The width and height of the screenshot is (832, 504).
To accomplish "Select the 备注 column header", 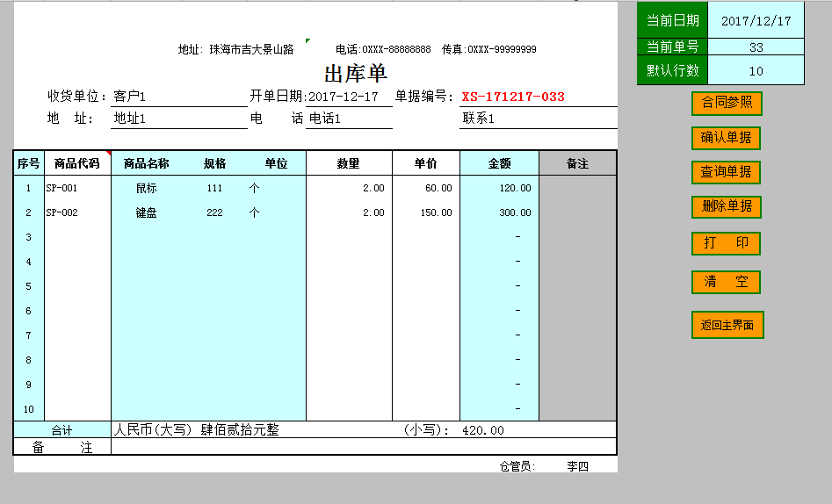I will point(578,163).
